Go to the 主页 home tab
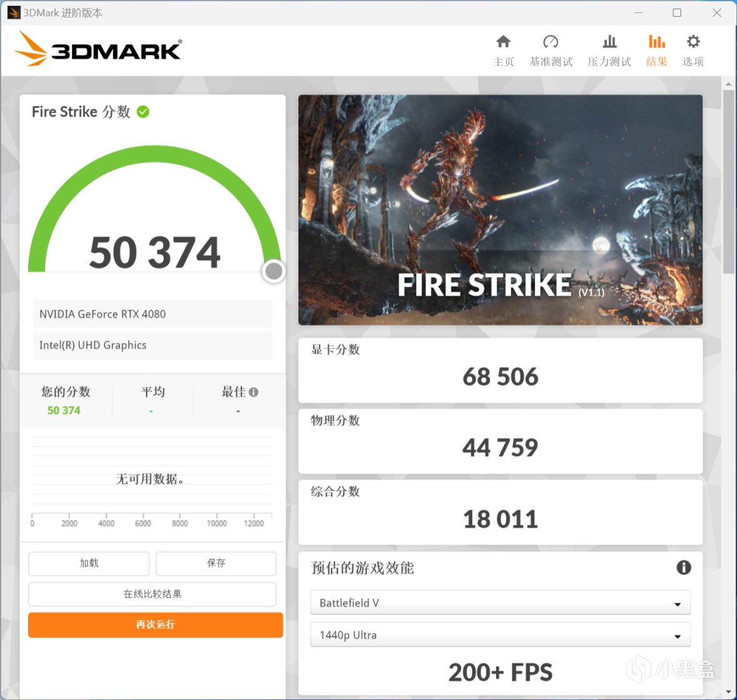Image resolution: width=737 pixels, height=700 pixels. [504, 51]
